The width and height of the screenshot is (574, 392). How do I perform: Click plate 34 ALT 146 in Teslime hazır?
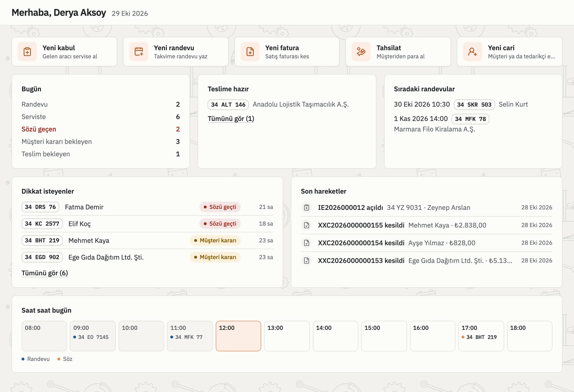pyautogui.click(x=228, y=104)
